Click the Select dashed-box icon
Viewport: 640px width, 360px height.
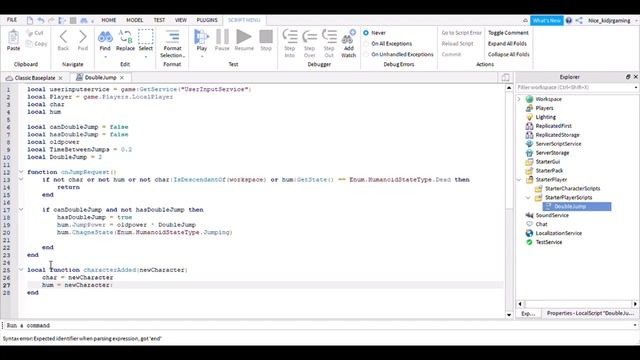point(146,37)
